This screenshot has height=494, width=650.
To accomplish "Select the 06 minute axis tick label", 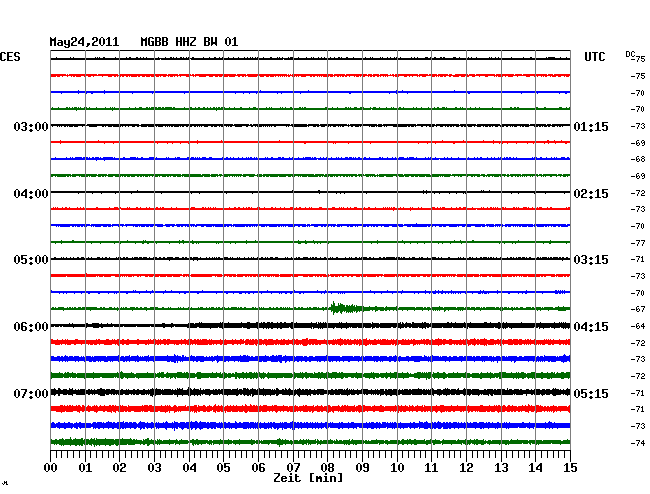I will point(258,467).
